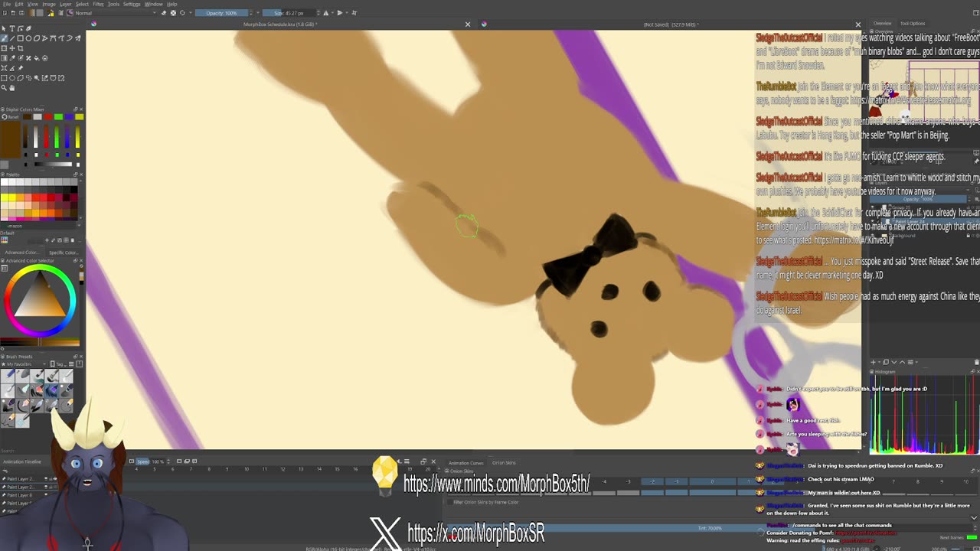
Task: Select the Transform tool
Action: point(4,48)
